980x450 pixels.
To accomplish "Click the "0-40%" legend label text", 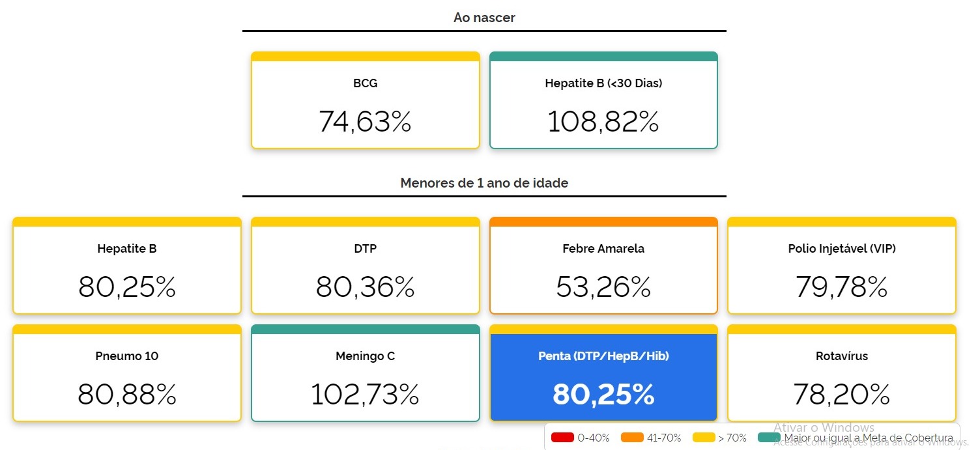I will [593, 438].
